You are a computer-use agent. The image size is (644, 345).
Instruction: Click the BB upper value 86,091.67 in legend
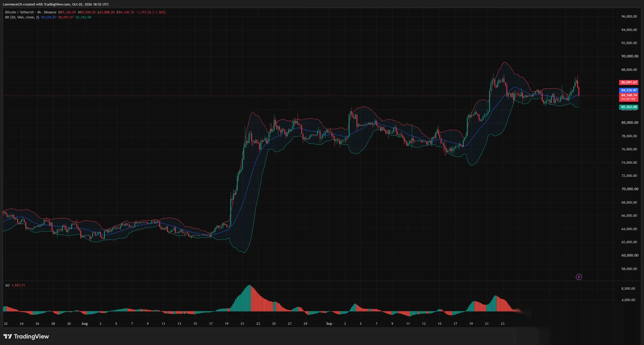66,17
